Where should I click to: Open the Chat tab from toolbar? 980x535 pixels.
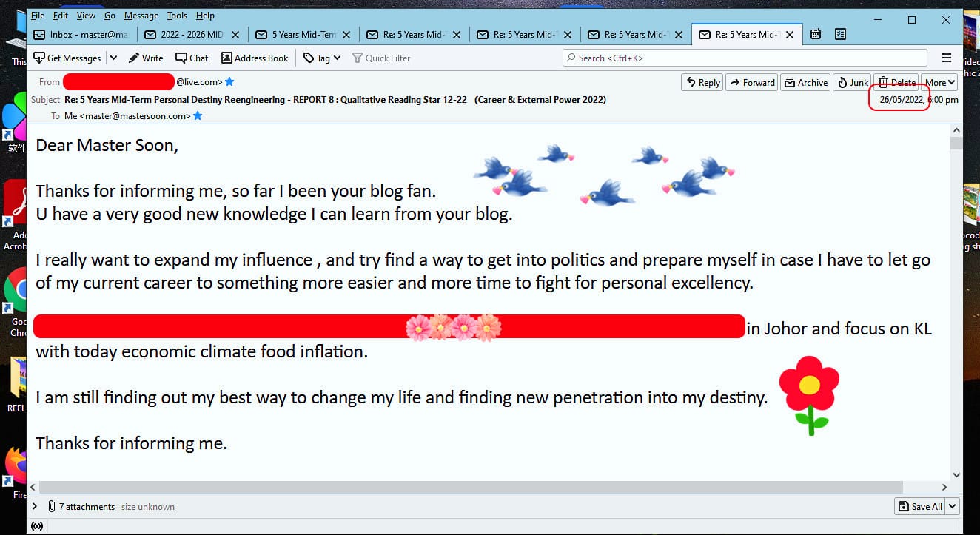coord(192,58)
